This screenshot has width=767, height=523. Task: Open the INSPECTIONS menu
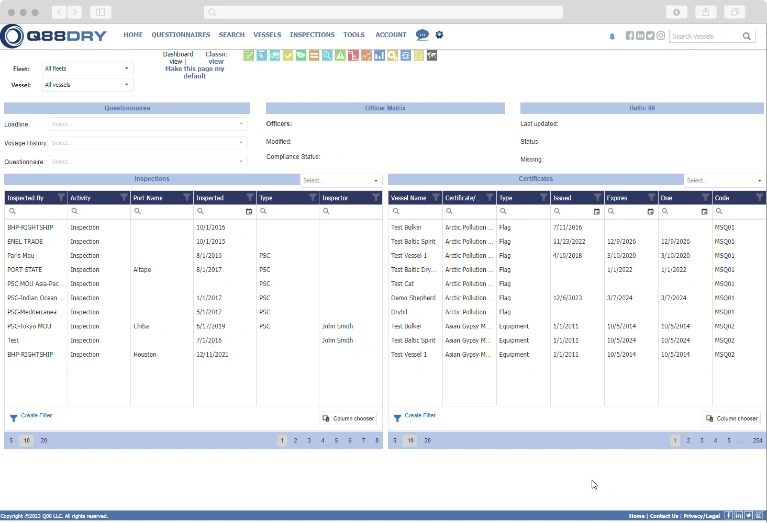coord(312,35)
